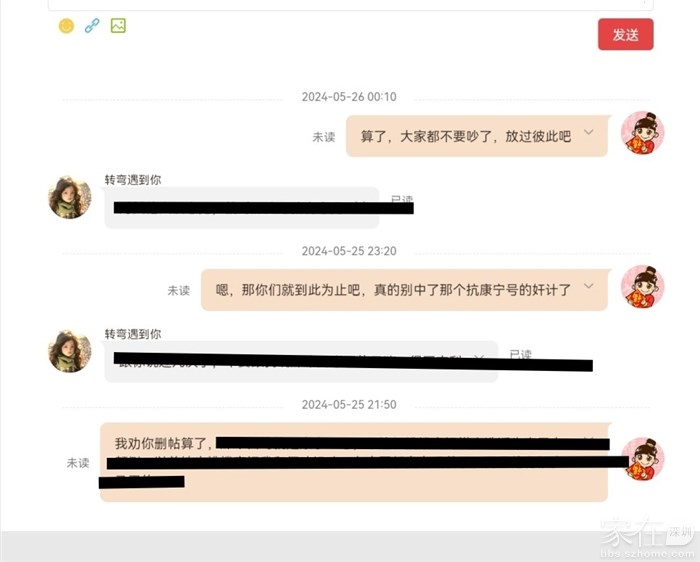Click the 未读 status beside 00:10 message

coord(324,137)
